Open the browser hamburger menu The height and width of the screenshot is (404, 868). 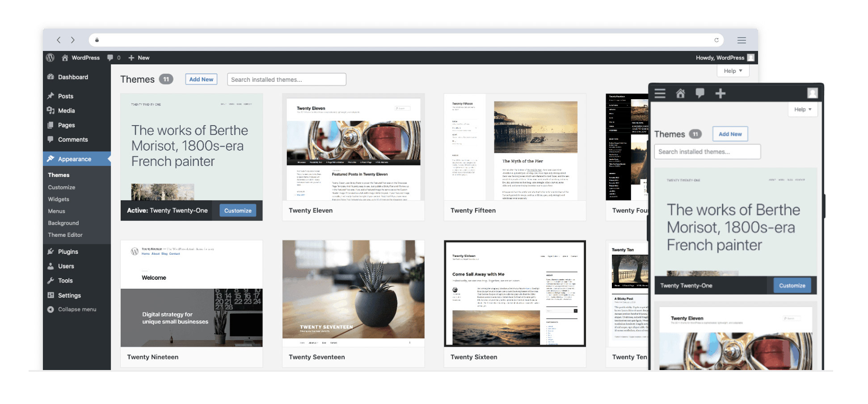(x=742, y=40)
